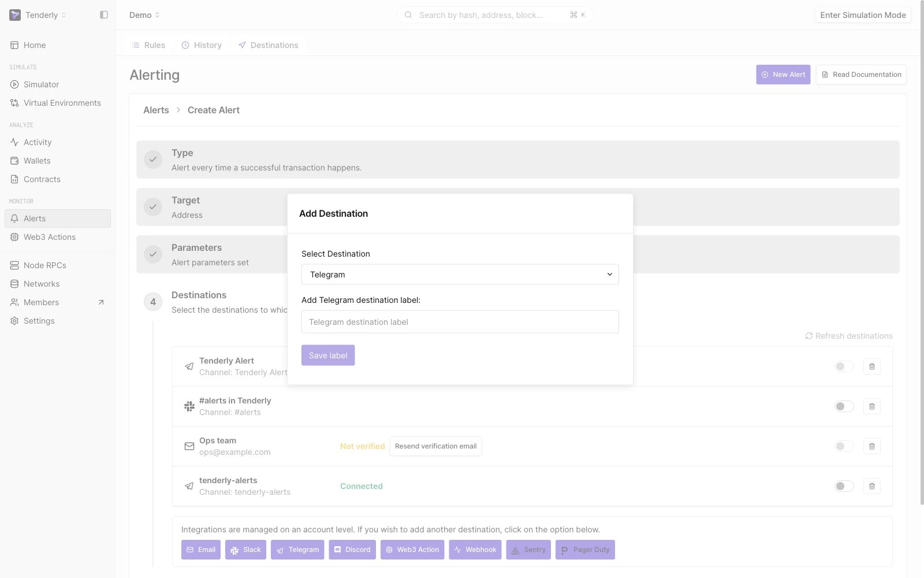
Task: Add a Discord integration
Action: tap(352, 550)
